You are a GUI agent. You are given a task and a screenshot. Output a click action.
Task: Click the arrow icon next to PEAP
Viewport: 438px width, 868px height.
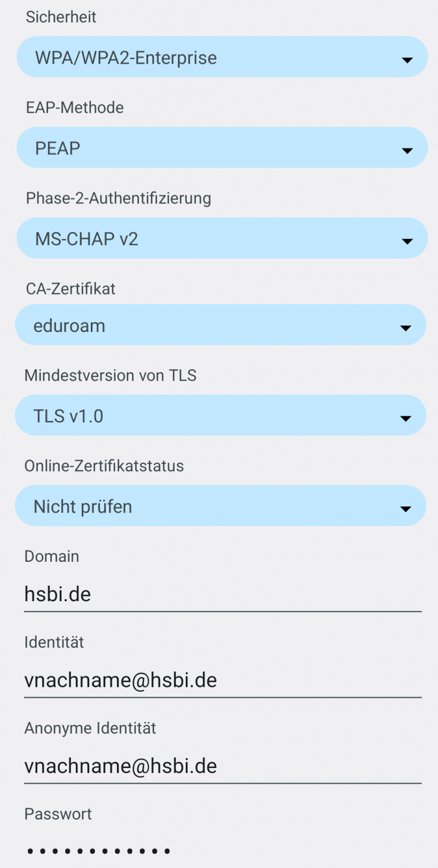pyautogui.click(x=407, y=151)
